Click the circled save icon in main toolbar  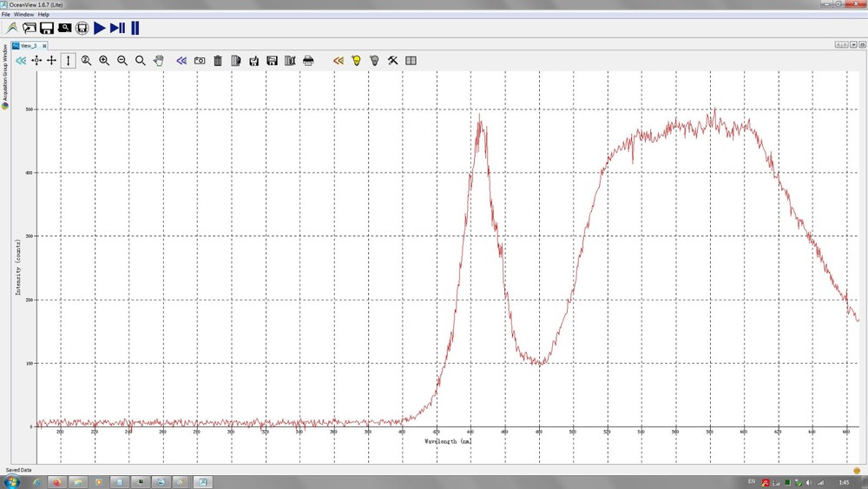82,28
